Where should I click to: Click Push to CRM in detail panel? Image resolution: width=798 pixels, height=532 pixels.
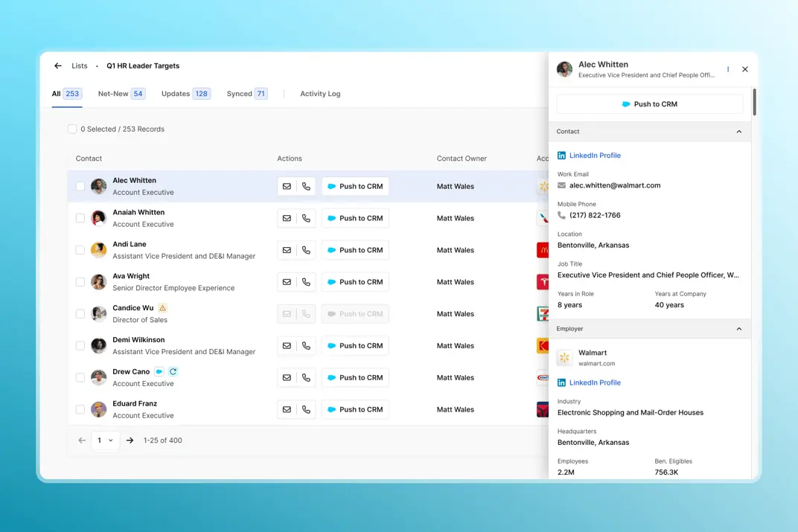[x=649, y=104]
